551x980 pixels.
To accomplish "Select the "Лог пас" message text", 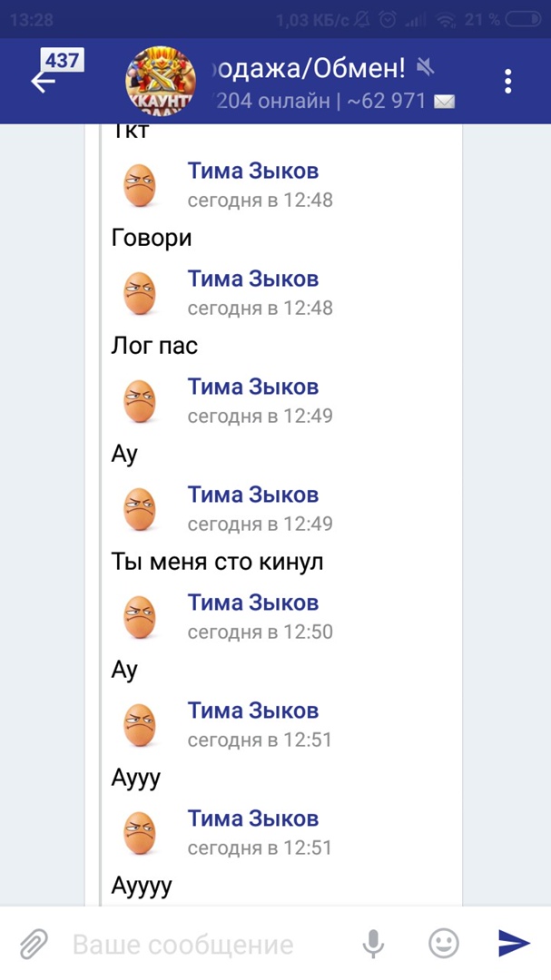I will (x=154, y=346).
